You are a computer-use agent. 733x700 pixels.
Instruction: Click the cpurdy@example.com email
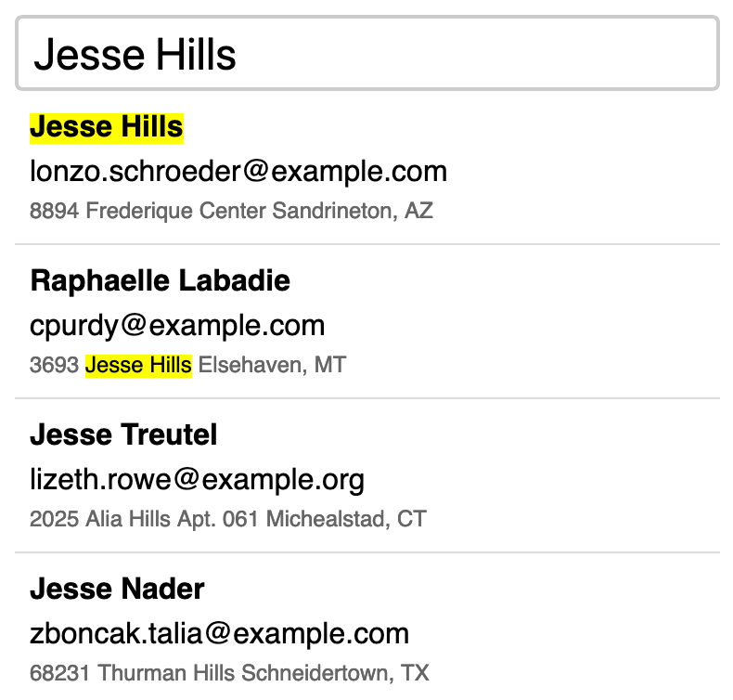[177, 326]
